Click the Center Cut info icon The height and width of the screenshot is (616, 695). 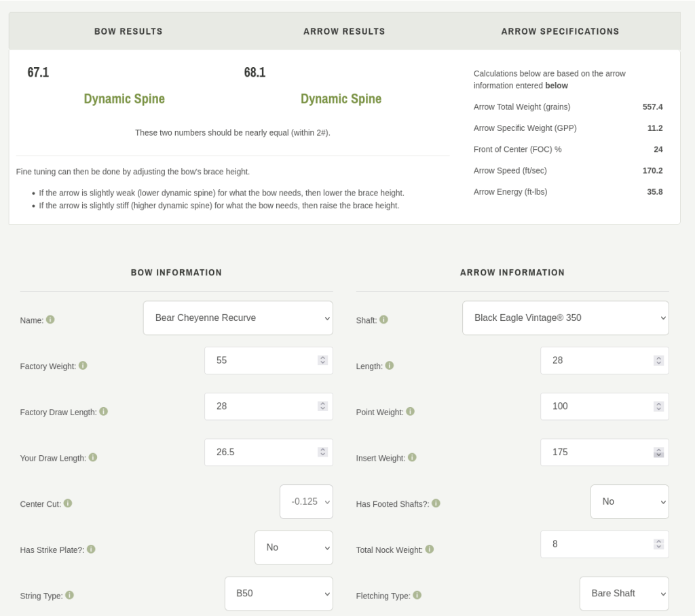[x=68, y=503]
